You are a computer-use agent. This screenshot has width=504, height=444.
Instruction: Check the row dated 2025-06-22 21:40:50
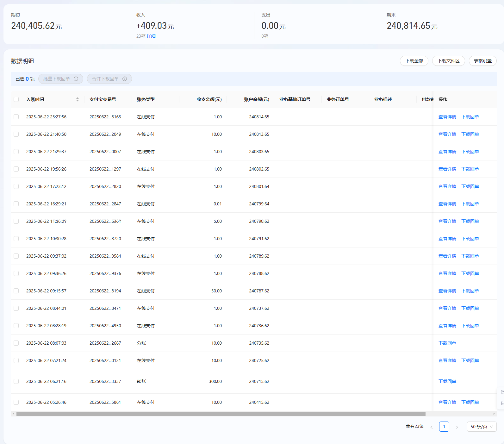[x=16, y=134]
